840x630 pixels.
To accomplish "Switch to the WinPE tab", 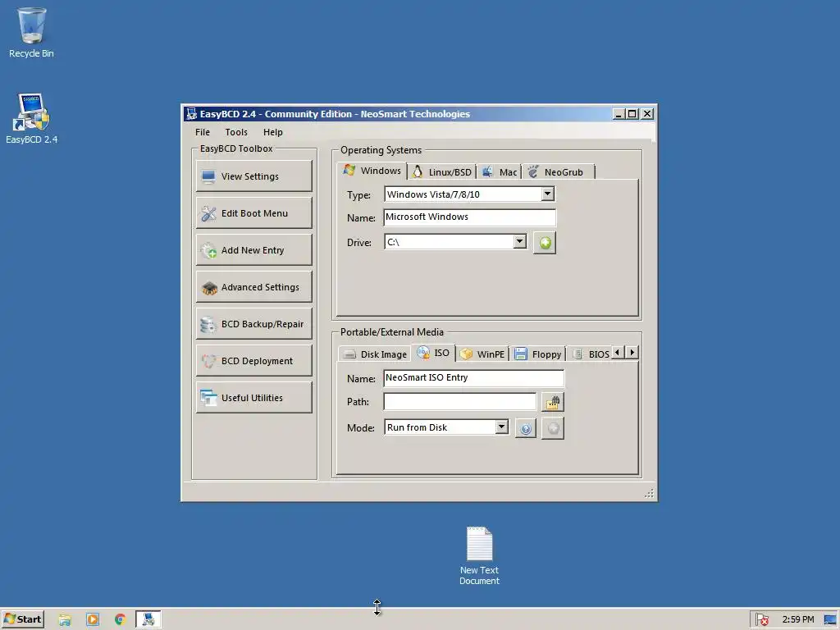I will [x=482, y=354].
